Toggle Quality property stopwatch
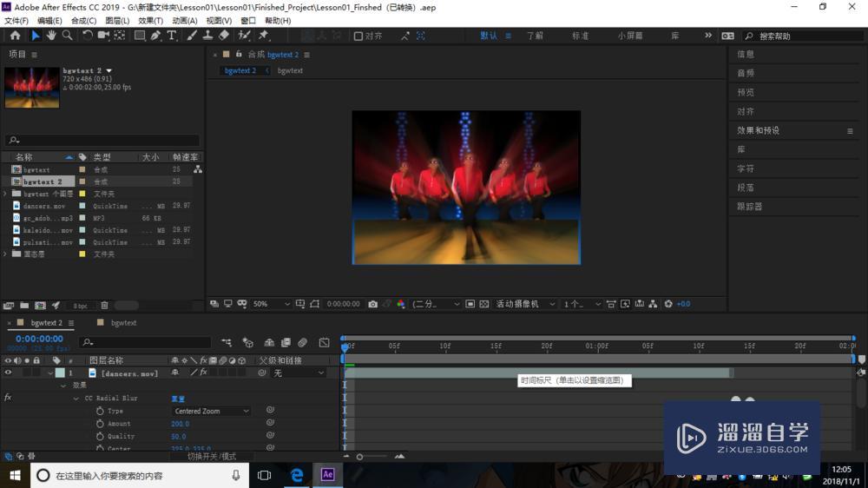Viewport: 868px width, 488px height. pos(100,437)
